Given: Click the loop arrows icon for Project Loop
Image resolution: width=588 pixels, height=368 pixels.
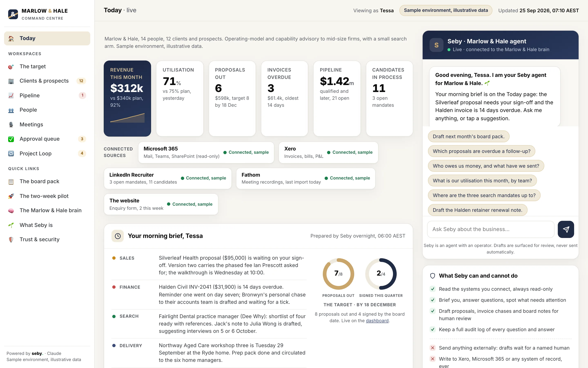Looking at the screenshot, I should (11, 154).
